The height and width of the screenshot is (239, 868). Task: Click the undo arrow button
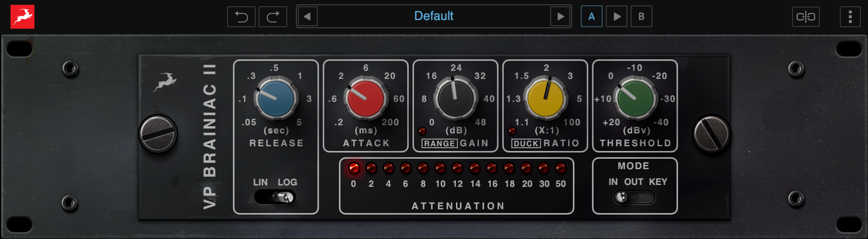241,17
